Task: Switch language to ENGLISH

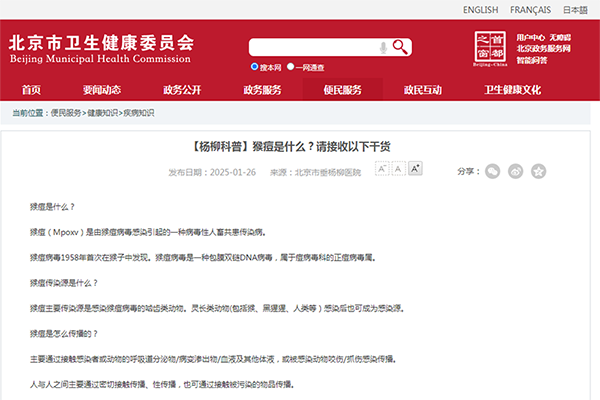Action: pos(480,10)
